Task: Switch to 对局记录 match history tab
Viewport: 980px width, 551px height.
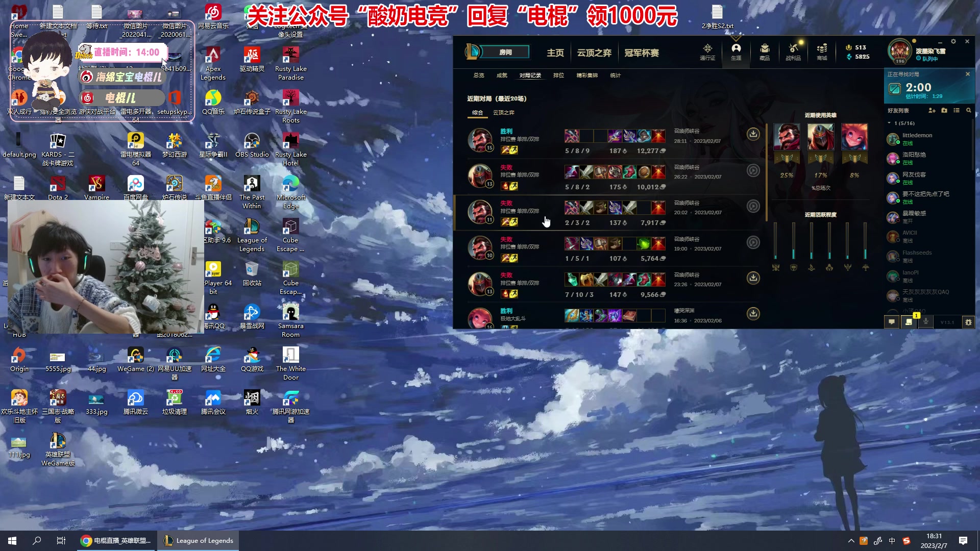Action: click(x=530, y=75)
